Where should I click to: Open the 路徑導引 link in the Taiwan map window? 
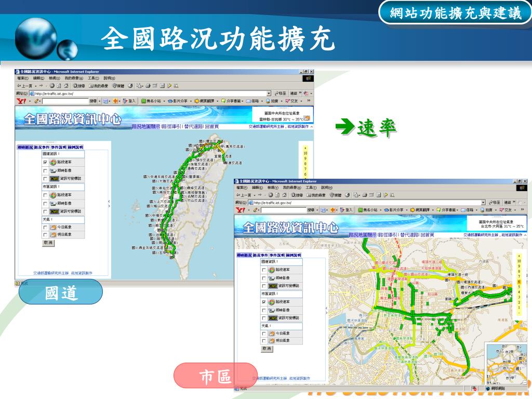tap(172, 127)
